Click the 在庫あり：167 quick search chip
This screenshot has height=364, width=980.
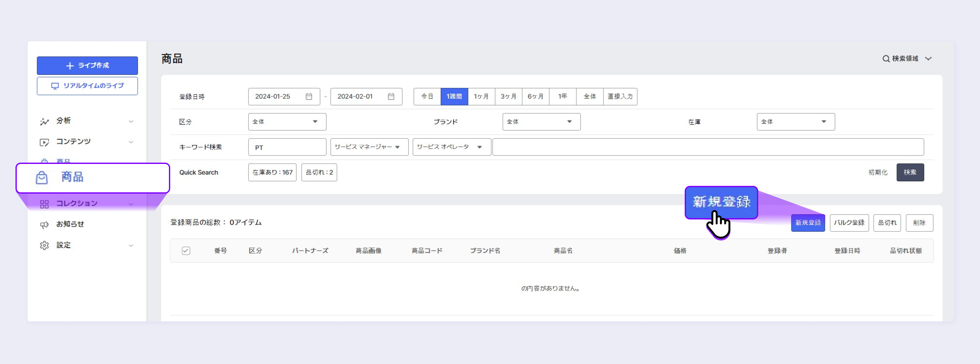(x=272, y=173)
